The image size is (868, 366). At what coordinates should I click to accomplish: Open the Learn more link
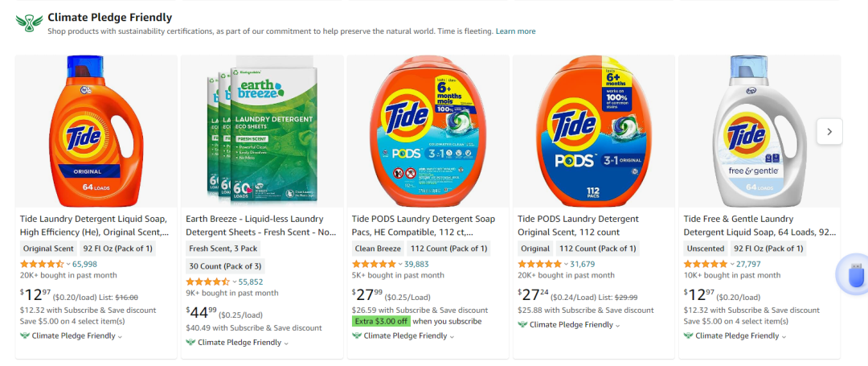coord(515,31)
